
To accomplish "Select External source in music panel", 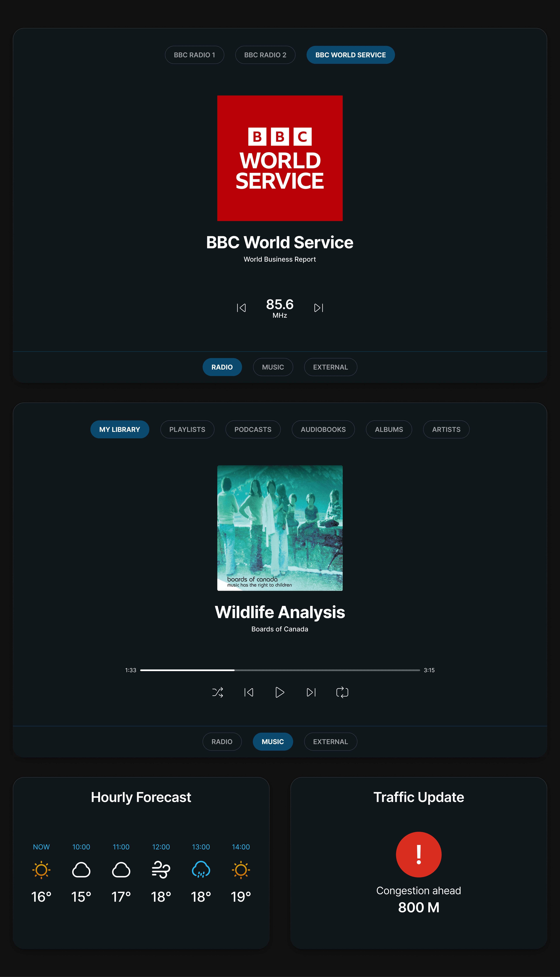I will pos(330,741).
